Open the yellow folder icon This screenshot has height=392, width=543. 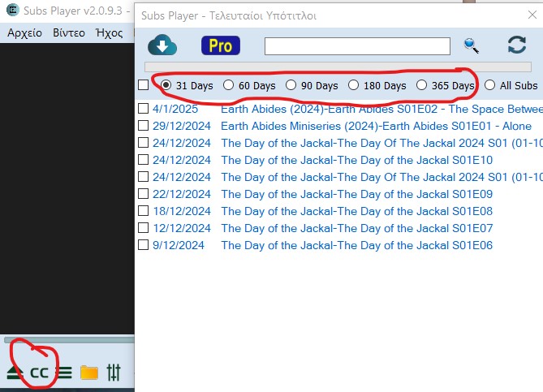89,373
